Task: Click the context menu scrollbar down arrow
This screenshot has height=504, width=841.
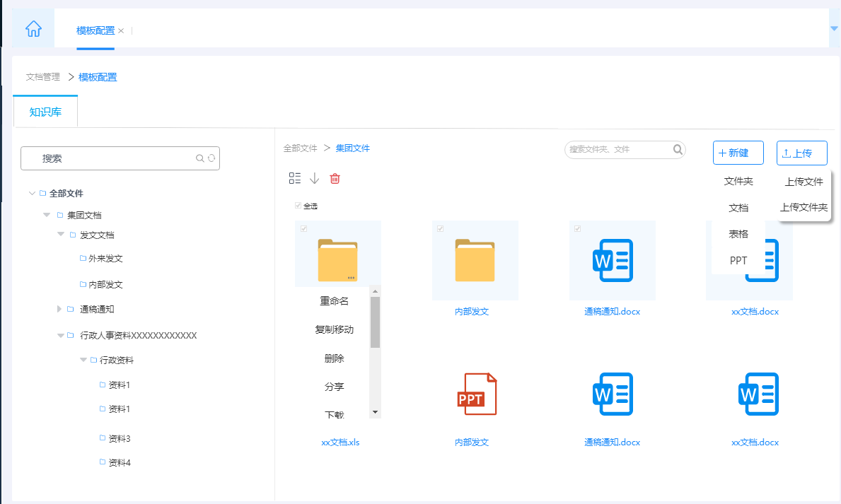Action: click(375, 412)
